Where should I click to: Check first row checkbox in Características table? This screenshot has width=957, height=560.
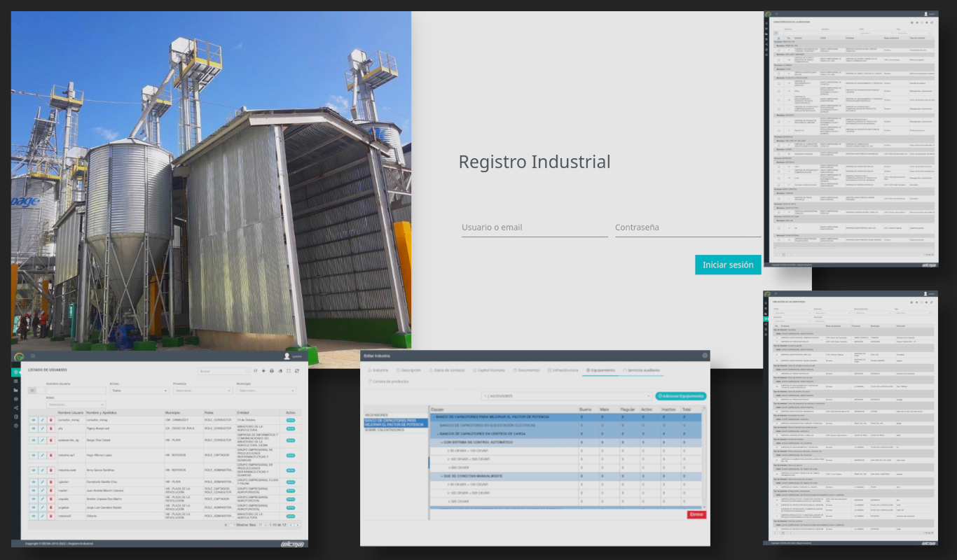pyautogui.click(x=778, y=50)
